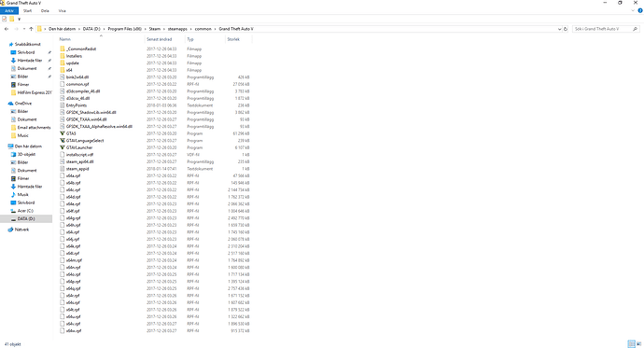The width and height of the screenshot is (644, 348).
Task: Select the x64a.rpf file
Action: pos(73,175)
